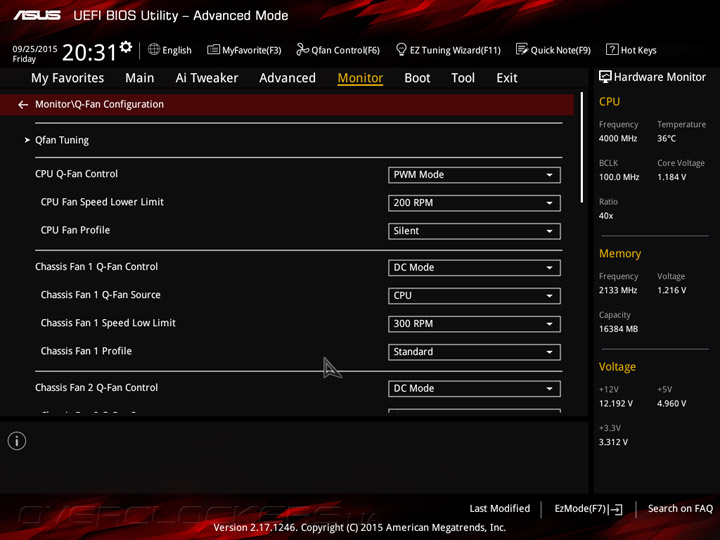Open Chassis Fan 1 Q-Fan Control dropdown
This screenshot has width=720, height=540.
tap(474, 268)
